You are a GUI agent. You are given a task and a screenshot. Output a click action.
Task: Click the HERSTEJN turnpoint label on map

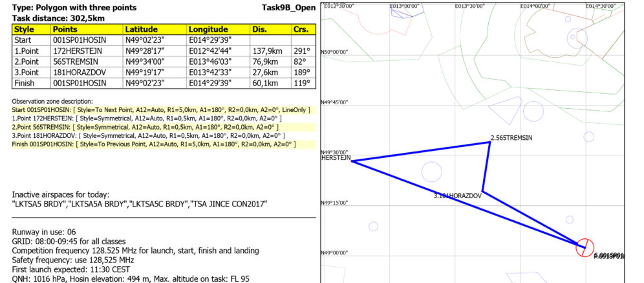click(336, 157)
